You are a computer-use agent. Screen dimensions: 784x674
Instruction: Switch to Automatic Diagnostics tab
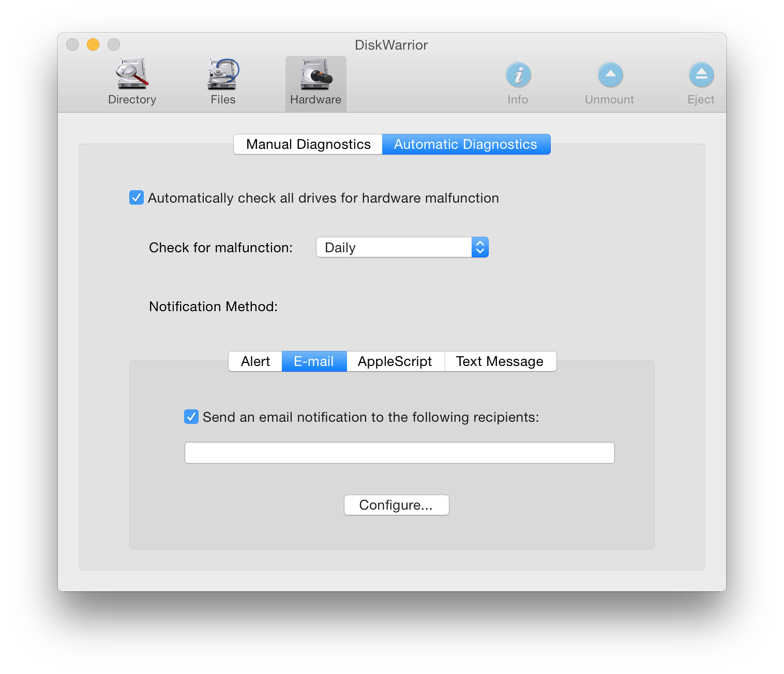coord(466,144)
